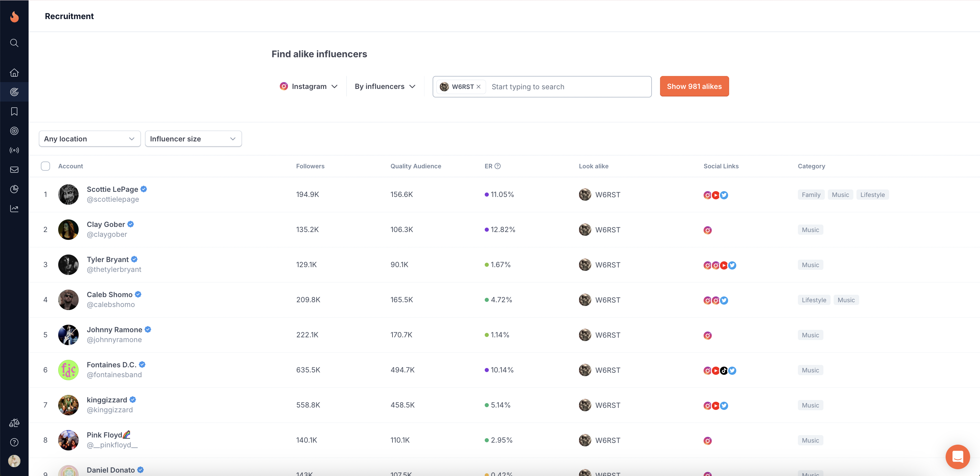This screenshot has height=476, width=980.
Task: Open the intercom chat bubble bottom right
Action: click(958, 457)
